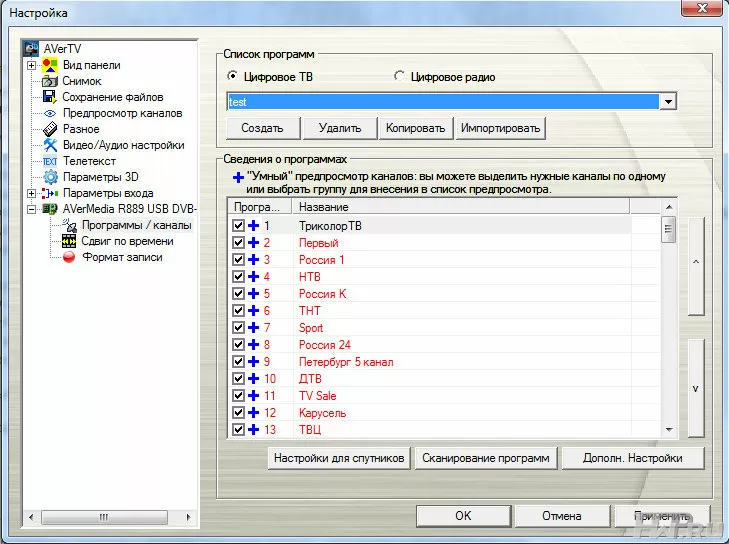Uncheck the checkbox for channel Первый

coord(238,243)
